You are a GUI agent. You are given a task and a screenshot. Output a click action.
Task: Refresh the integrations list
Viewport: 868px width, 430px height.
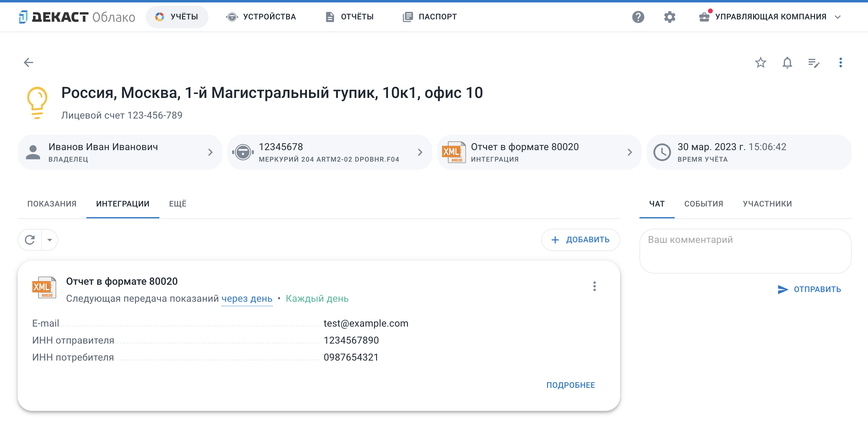[30, 240]
